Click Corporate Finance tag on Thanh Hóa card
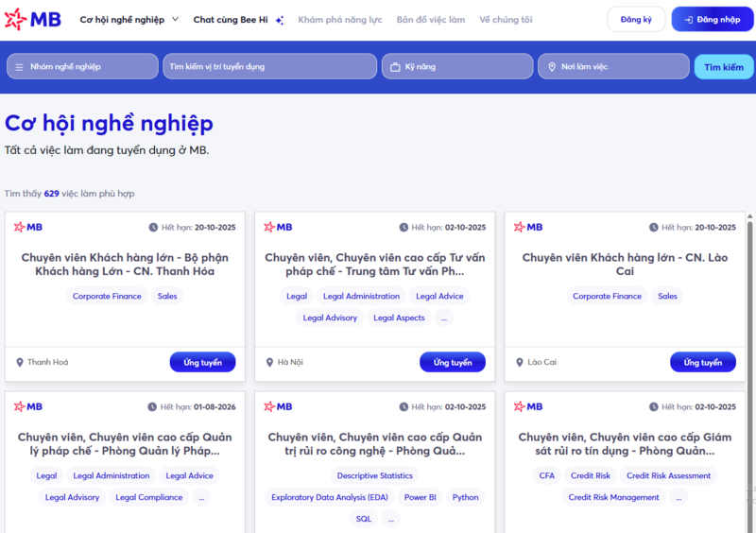This screenshot has width=756, height=533. [x=107, y=296]
